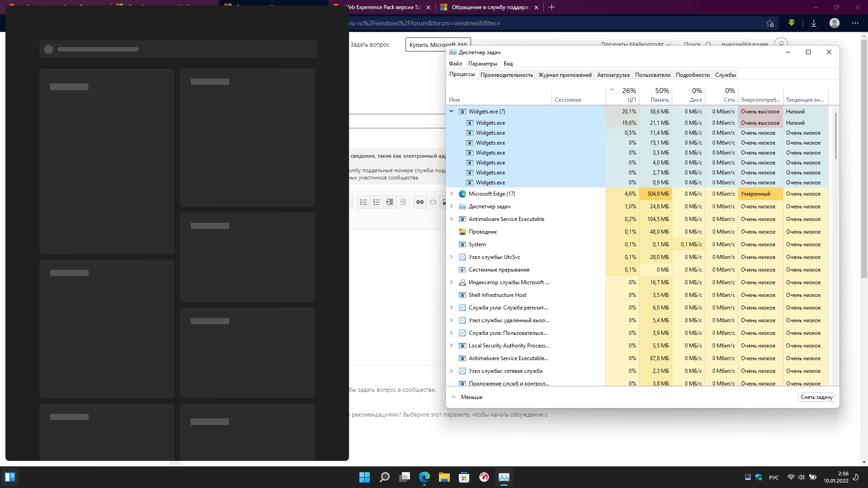Open Microsoft Store from the taskbar
Screen dimensions: 868x488
(464, 477)
